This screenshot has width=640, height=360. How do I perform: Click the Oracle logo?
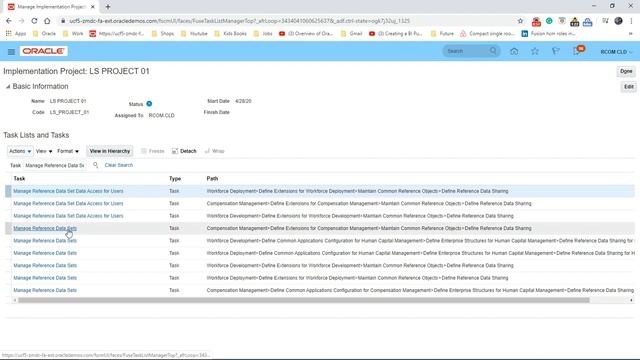[44, 51]
